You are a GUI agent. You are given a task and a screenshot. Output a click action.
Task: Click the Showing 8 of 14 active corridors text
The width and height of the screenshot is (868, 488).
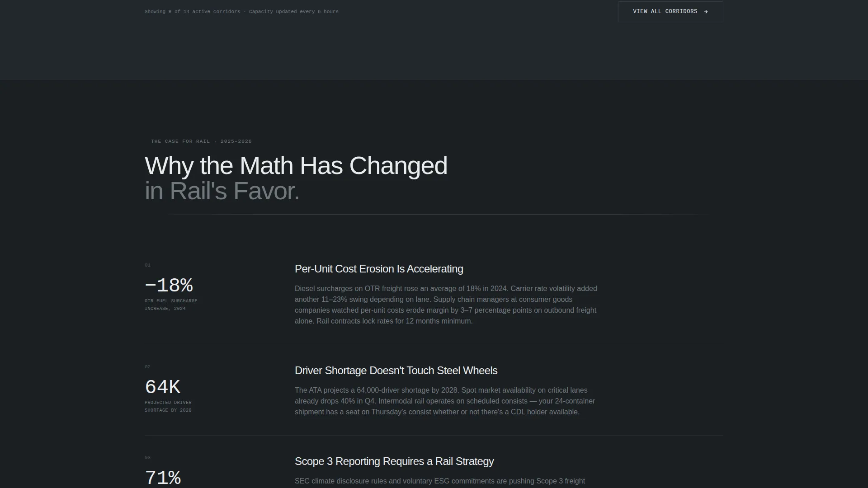tap(192, 12)
